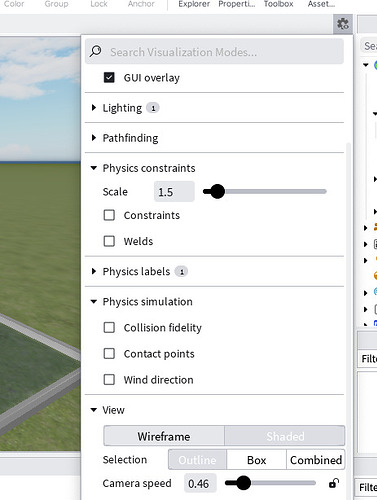Viewport: 377px width, 500px height.
Task: Expand the Lighting section
Action: pos(94,108)
